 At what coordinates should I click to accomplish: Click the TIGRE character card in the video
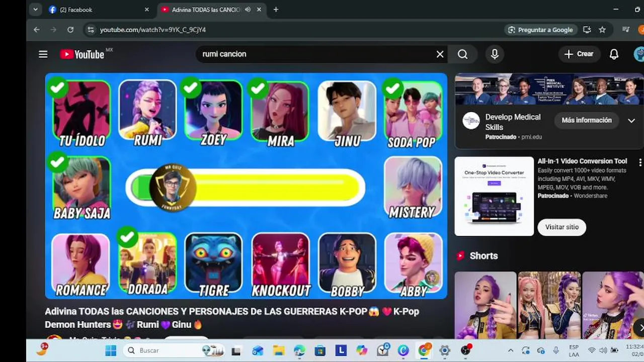point(214,265)
